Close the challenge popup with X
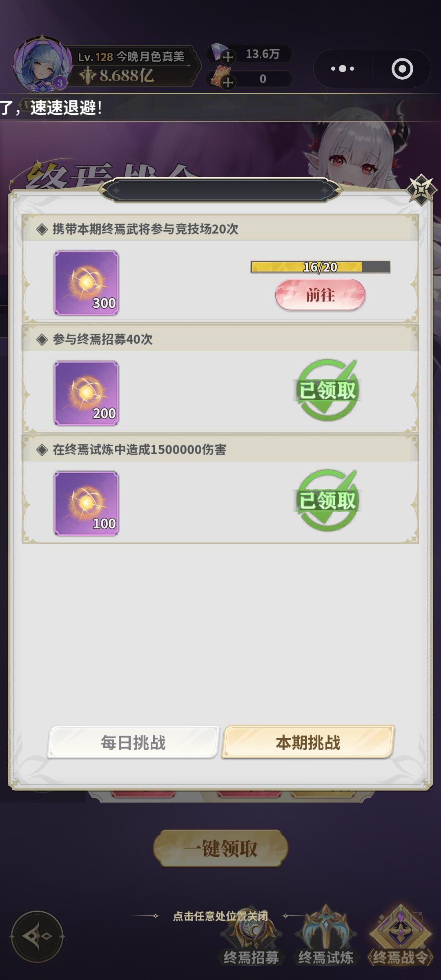441x980 pixels. tap(421, 189)
